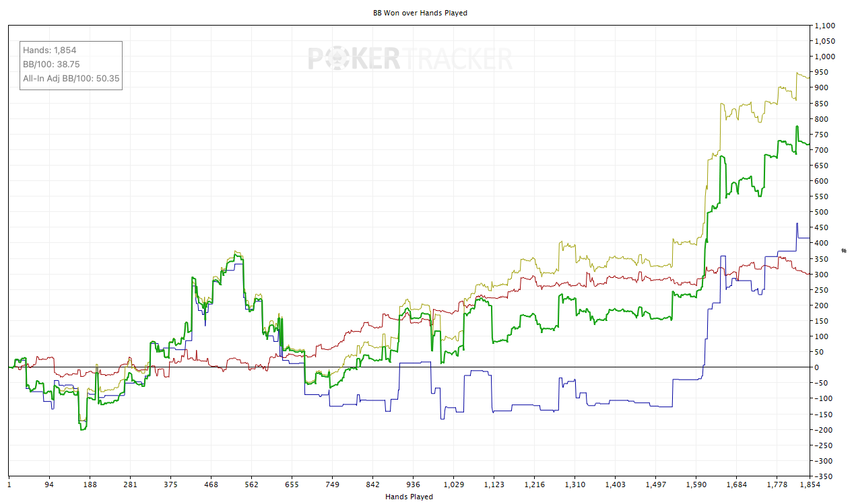Click the x-axis label 1,778

point(777,484)
